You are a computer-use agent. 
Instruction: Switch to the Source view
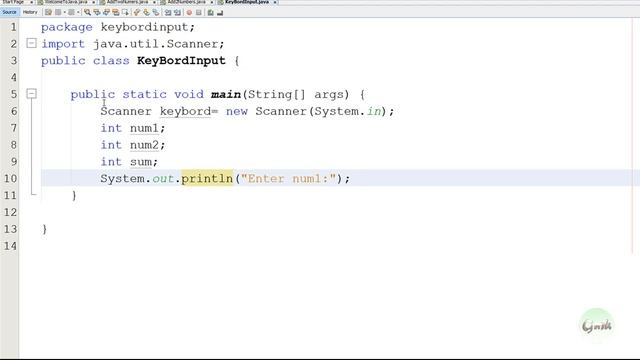coord(9,12)
